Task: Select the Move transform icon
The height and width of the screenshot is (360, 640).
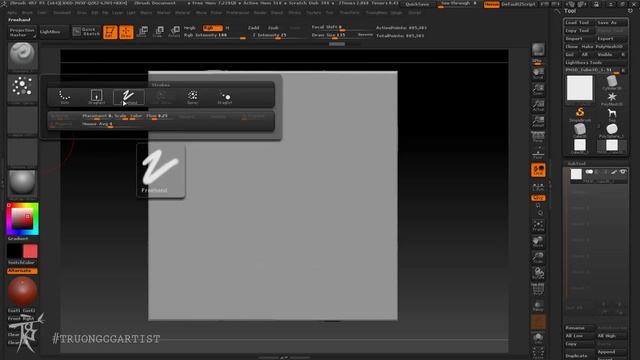Action: pos(142,32)
